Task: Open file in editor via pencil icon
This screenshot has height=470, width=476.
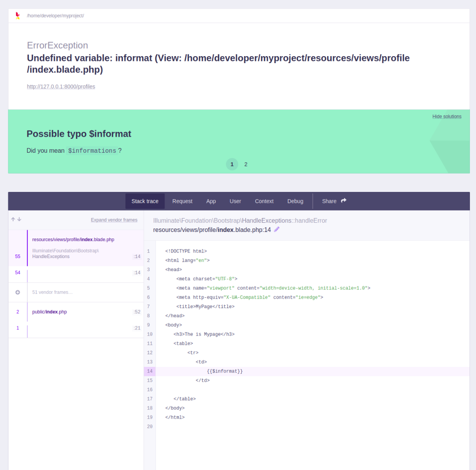Action: pyautogui.click(x=277, y=229)
